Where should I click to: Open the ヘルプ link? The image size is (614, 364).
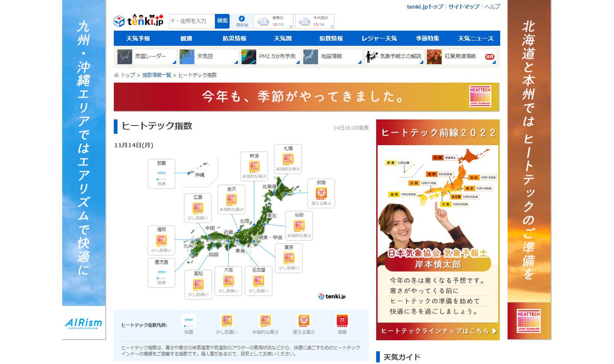click(x=492, y=7)
